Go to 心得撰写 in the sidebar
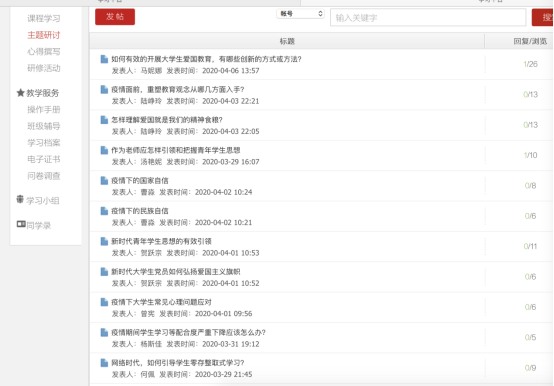Screen dimensions: 554x386 [44, 52]
